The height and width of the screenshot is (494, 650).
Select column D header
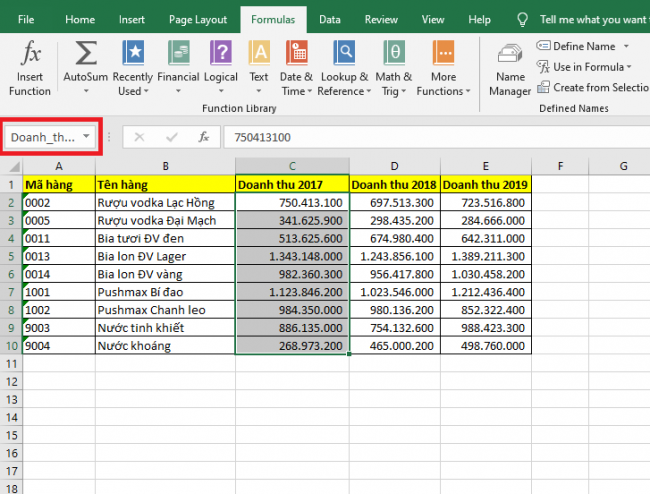pyautogui.click(x=395, y=165)
